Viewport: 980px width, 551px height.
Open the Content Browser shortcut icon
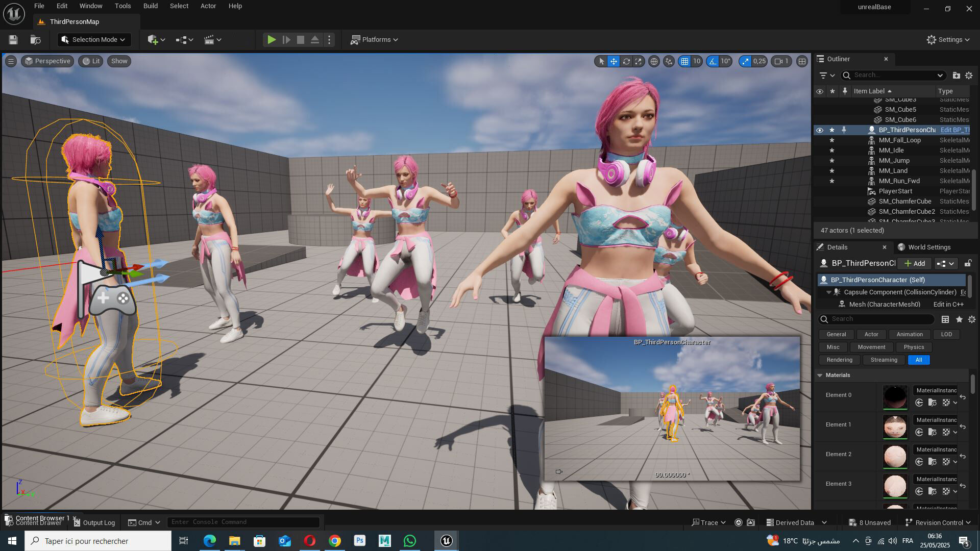point(35,40)
